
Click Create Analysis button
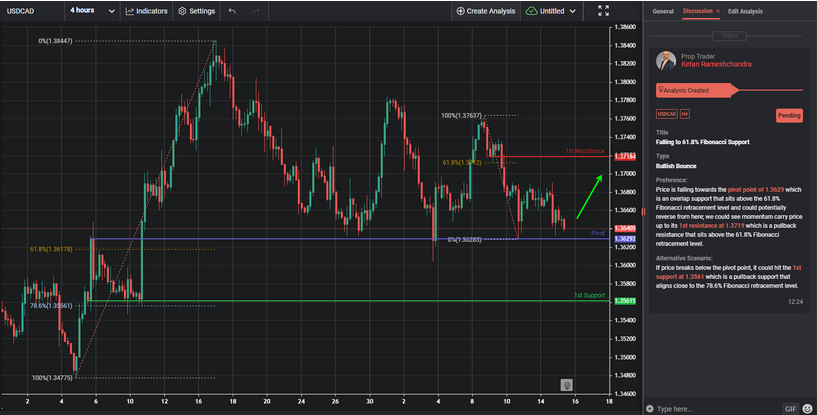tap(486, 11)
